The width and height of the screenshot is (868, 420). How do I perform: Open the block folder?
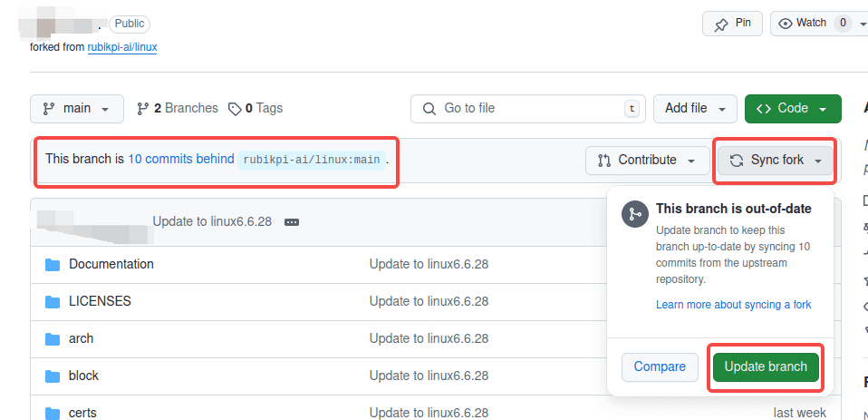pos(83,376)
